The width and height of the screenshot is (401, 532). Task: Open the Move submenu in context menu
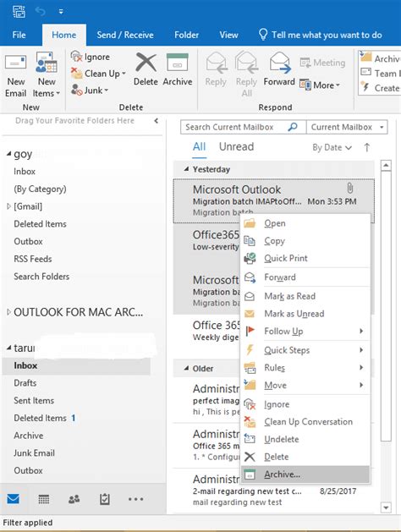coord(305,385)
